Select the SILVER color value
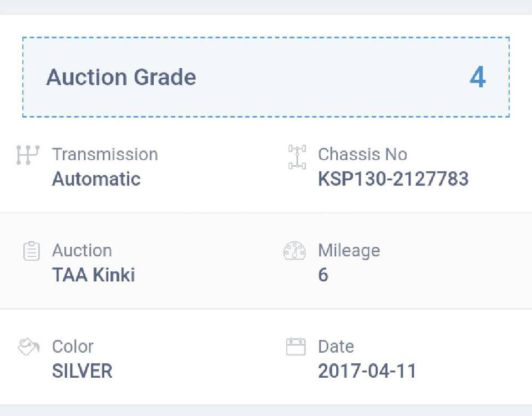Image resolution: width=532 pixels, height=416 pixels. (x=82, y=371)
